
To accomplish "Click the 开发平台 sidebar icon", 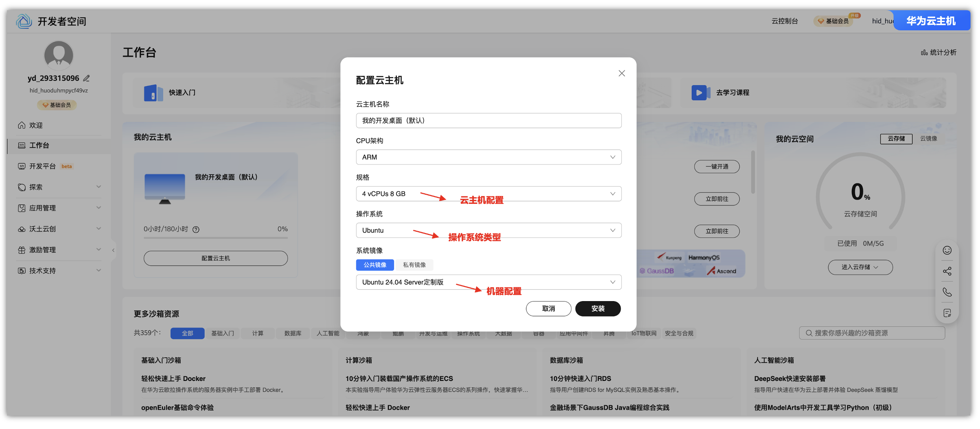I will pyautogui.click(x=22, y=166).
